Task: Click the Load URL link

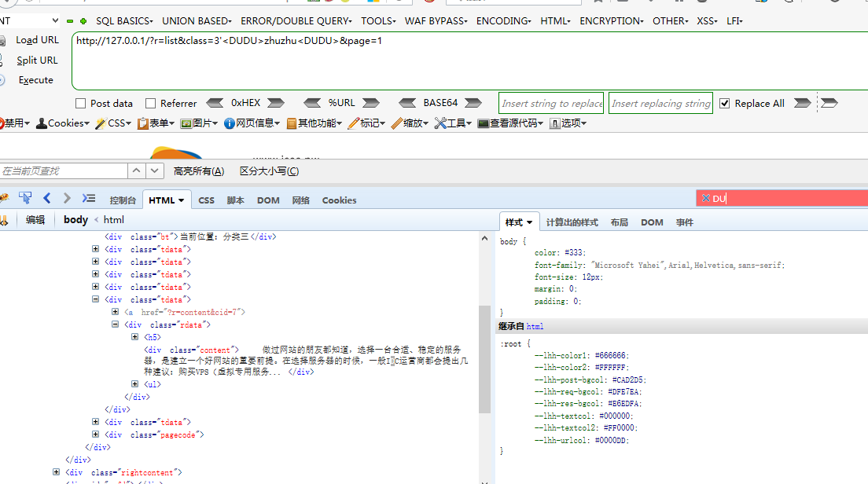Action: pyautogui.click(x=37, y=39)
